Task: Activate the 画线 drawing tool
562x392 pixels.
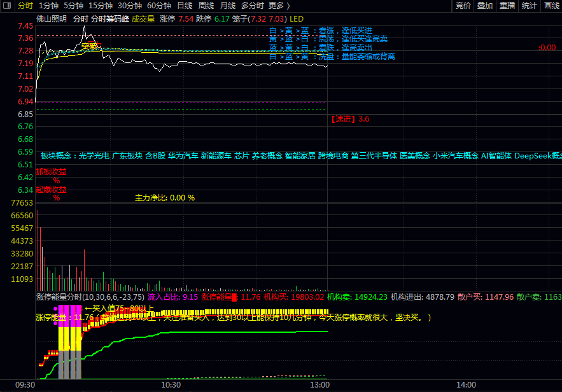Action: (x=551, y=6)
